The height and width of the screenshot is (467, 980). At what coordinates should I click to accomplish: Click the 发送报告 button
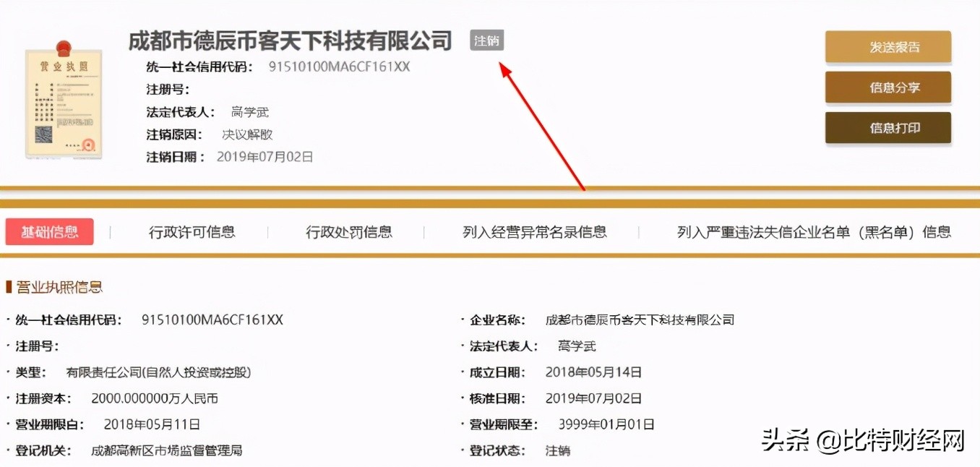(888, 47)
